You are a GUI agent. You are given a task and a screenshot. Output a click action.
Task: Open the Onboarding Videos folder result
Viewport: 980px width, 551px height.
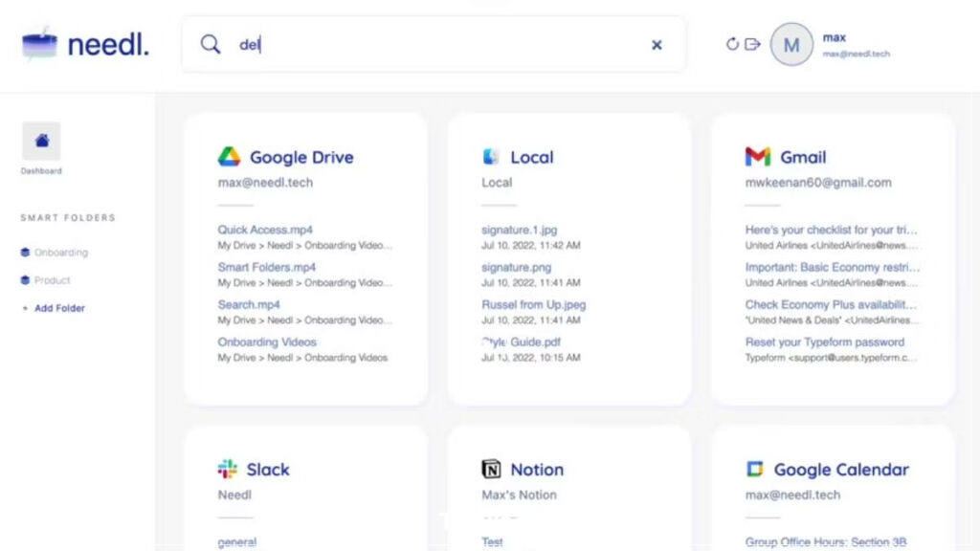(x=267, y=342)
